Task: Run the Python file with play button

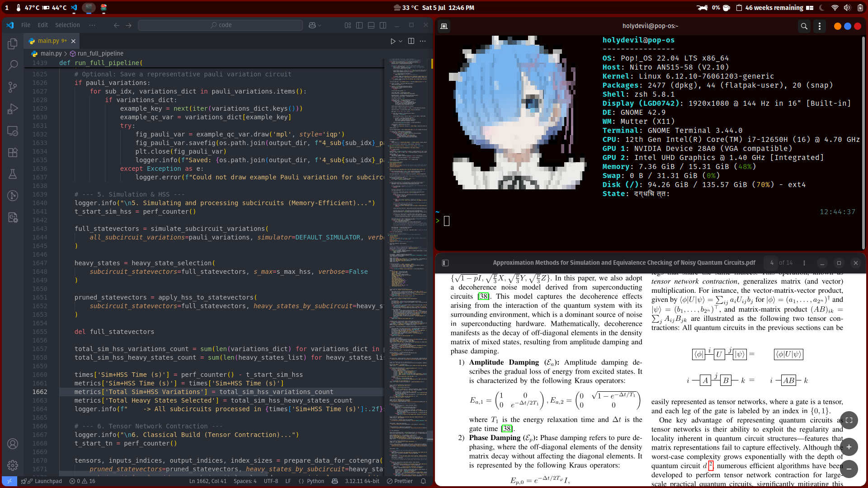Action: pos(393,41)
